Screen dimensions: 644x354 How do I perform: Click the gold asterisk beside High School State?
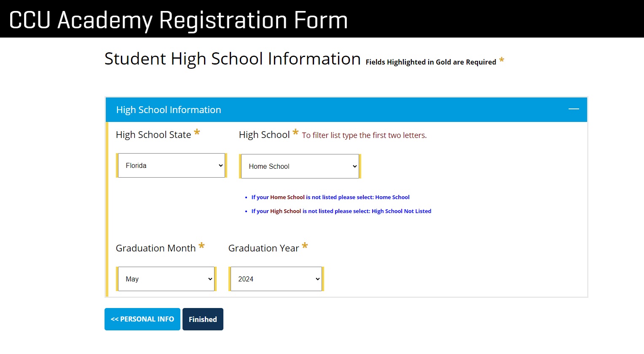(197, 133)
